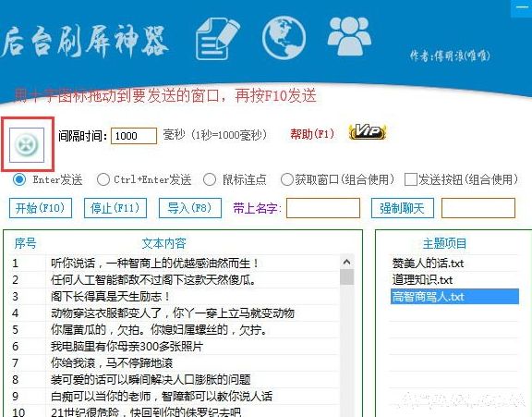Click the 文本内容 column header
This screenshot has width=532, height=417.
coord(163,243)
